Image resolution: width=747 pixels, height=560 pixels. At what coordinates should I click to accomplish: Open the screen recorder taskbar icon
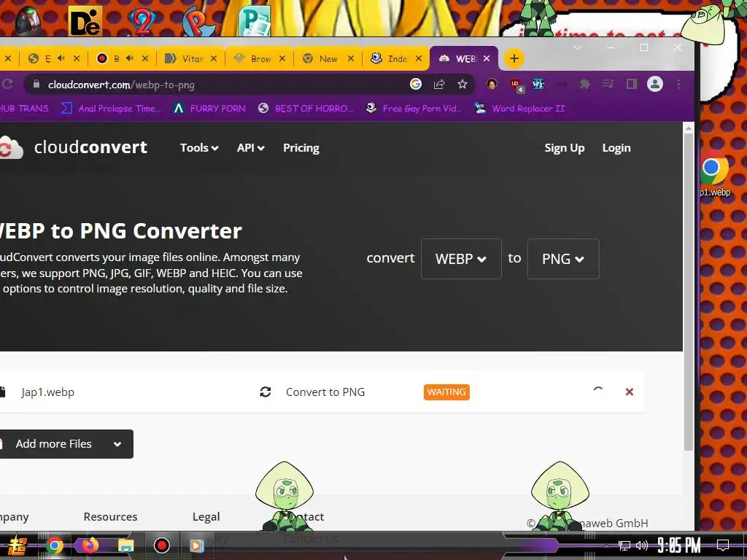tap(161, 545)
